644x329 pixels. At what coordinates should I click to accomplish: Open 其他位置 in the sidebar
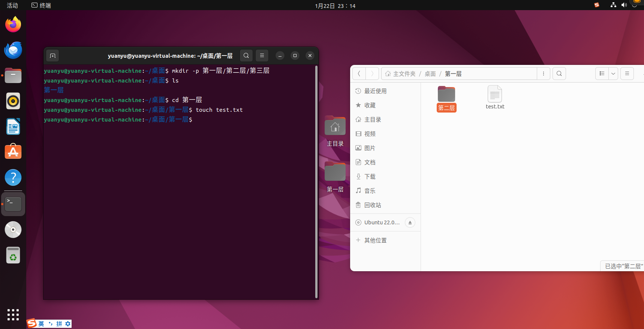(375, 240)
